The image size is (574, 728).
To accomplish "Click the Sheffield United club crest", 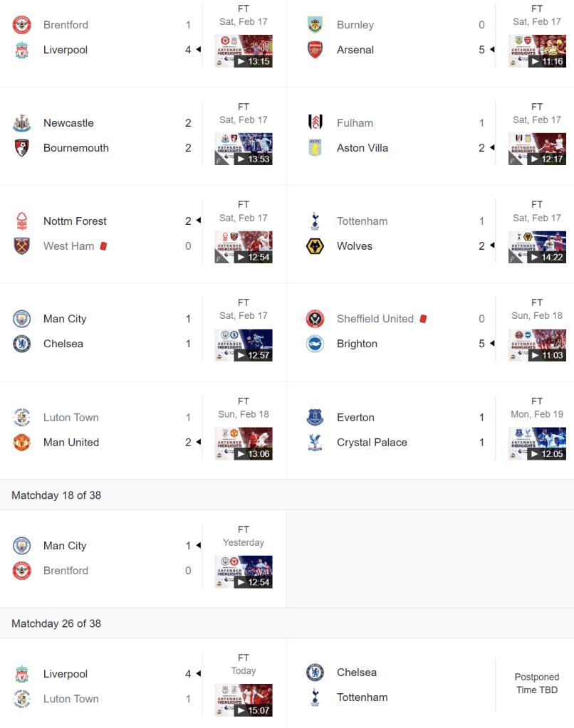I will (315, 319).
